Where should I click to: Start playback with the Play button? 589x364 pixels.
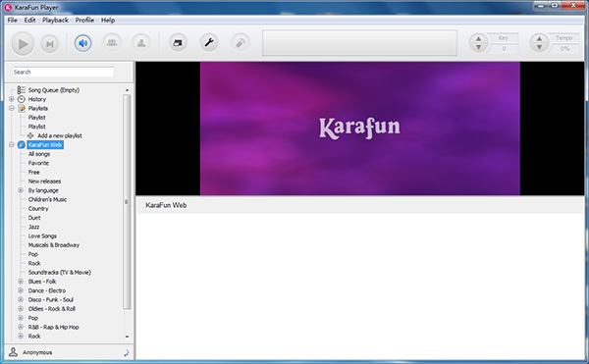[x=23, y=44]
